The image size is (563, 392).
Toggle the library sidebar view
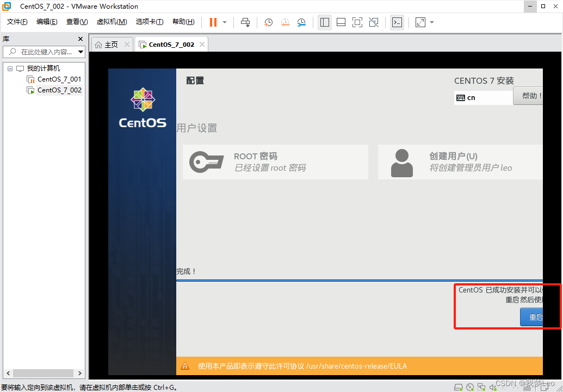325,22
